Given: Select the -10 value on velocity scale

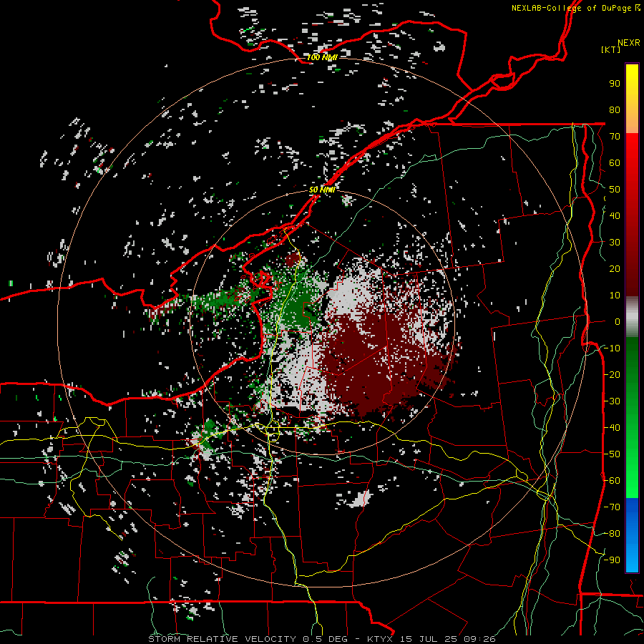Looking at the screenshot, I should click(x=612, y=348).
